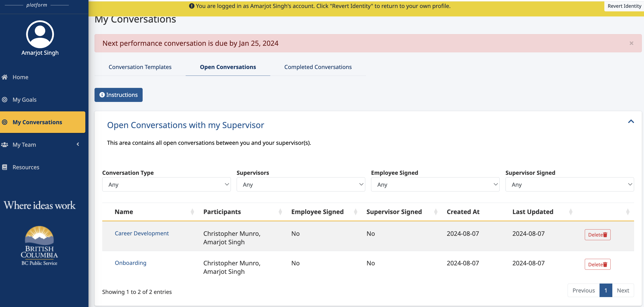Expand the My Team submenu arrow

pos(78,144)
